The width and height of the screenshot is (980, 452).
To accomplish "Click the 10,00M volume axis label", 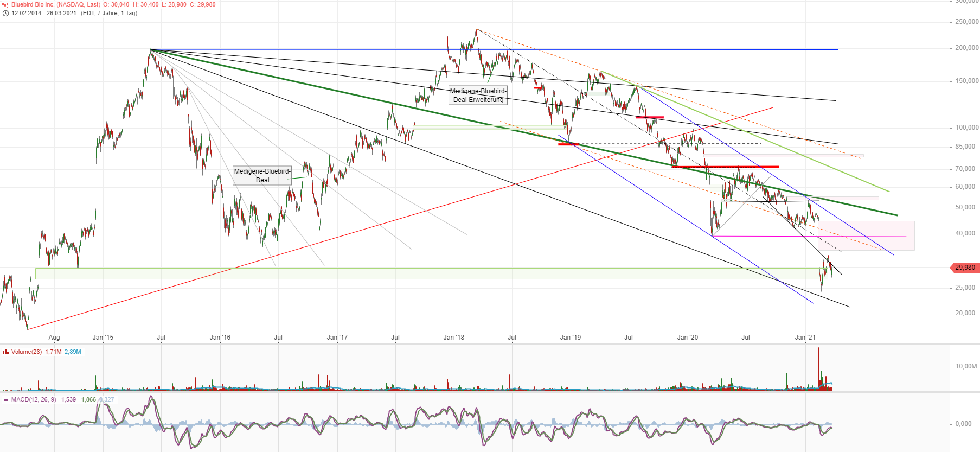I will click(966, 366).
